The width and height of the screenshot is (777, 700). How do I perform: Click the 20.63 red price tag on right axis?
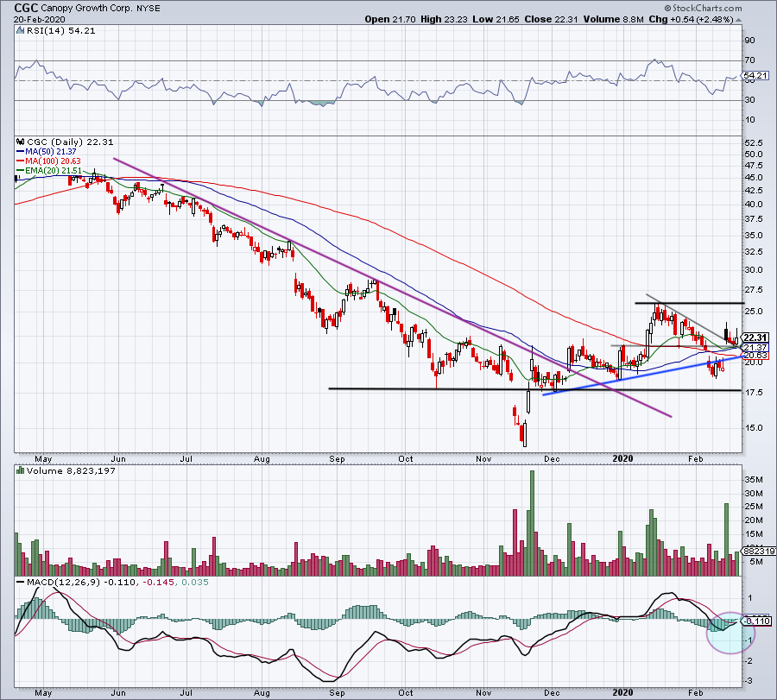[755, 356]
